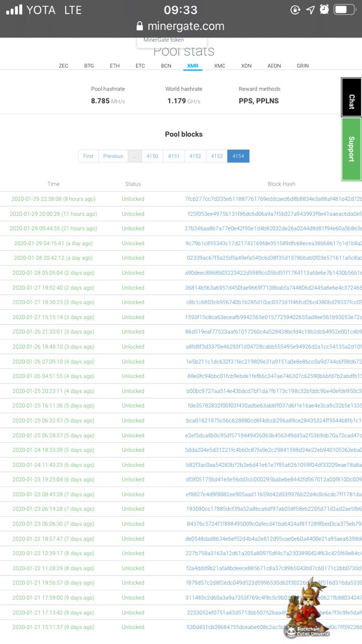
Task: Click the Status column header
Action: click(x=133, y=184)
